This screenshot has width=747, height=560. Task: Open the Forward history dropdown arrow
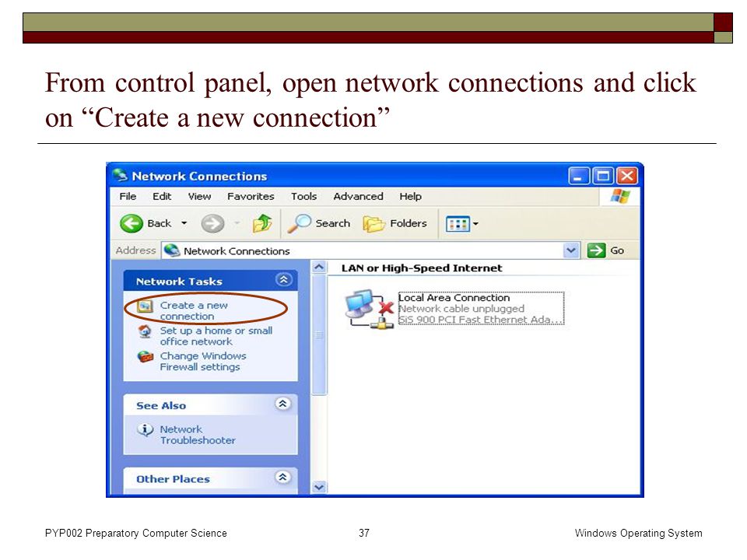237,223
